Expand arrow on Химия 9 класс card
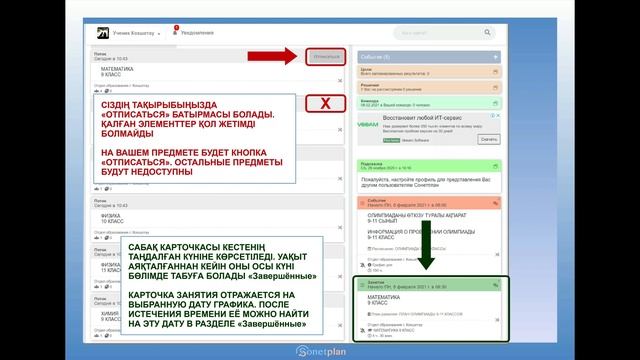640x360 pixels. pyautogui.click(x=340, y=325)
